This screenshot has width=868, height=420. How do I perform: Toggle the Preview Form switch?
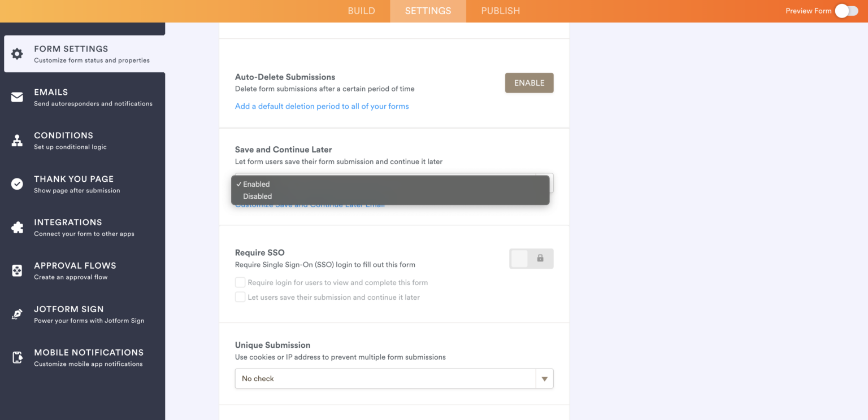coord(846,11)
